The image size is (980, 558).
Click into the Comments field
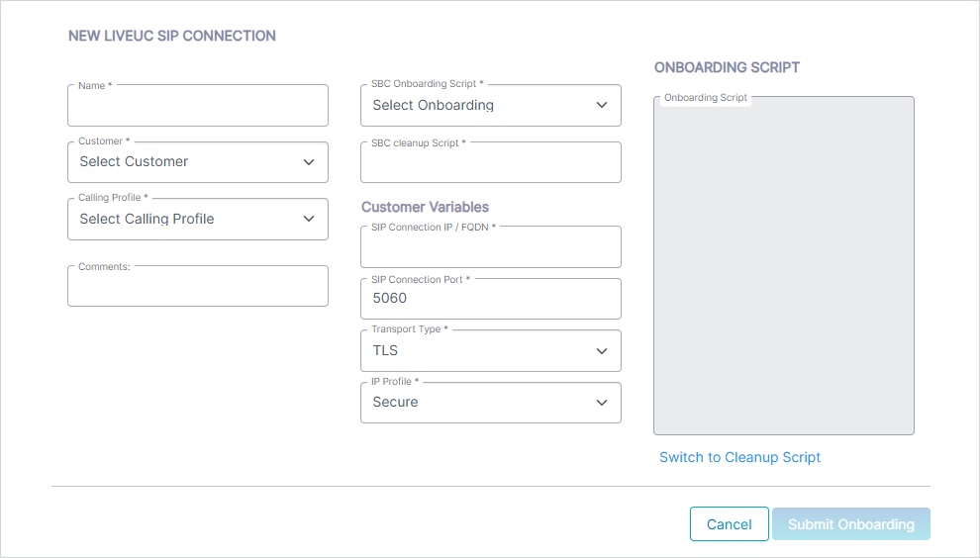[198, 287]
